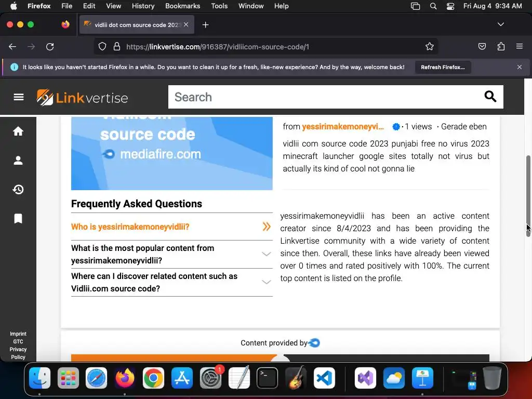This screenshot has width=532, height=399.
Task: Open the Tools menu
Action: (x=219, y=6)
